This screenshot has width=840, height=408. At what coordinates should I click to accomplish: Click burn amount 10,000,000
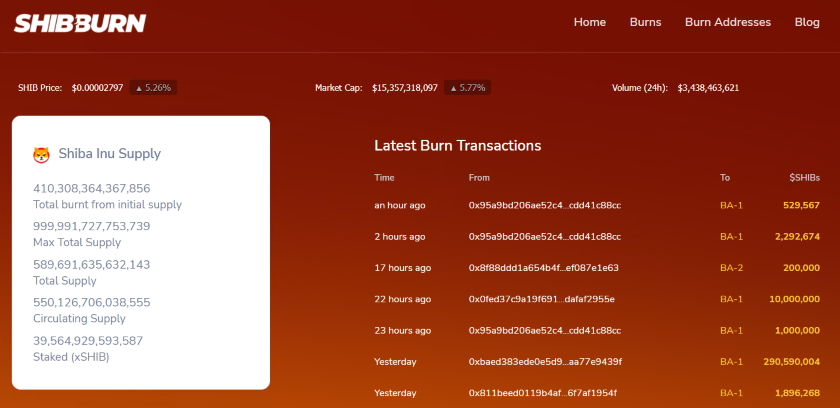pos(794,299)
